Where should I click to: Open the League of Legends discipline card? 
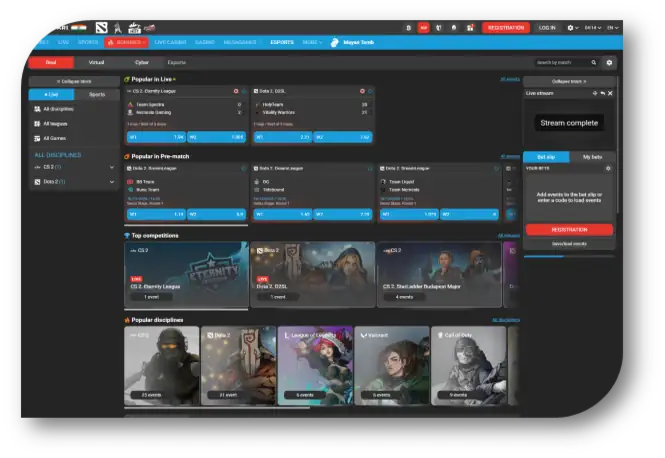(x=315, y=366)
